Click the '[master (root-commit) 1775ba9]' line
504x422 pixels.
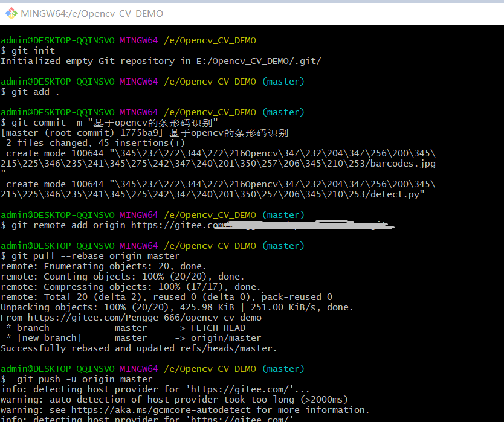pyautogui.click(x=144, y=133)
